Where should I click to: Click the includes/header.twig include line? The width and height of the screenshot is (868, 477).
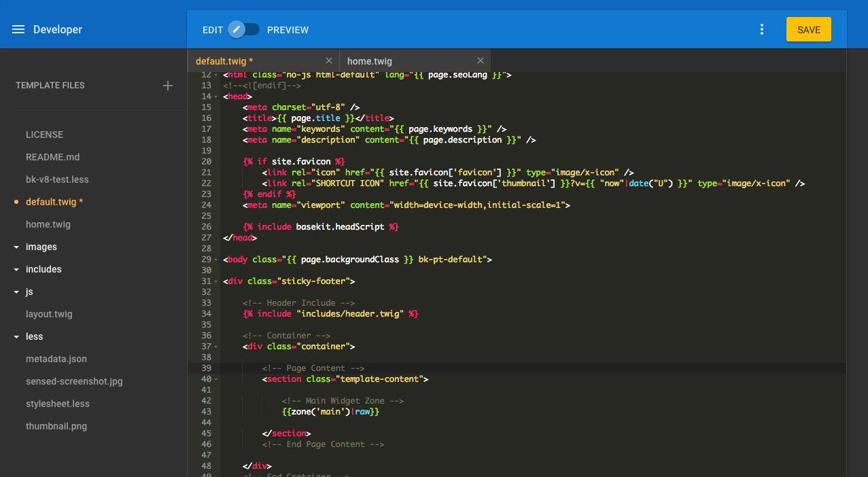point(330,314)
